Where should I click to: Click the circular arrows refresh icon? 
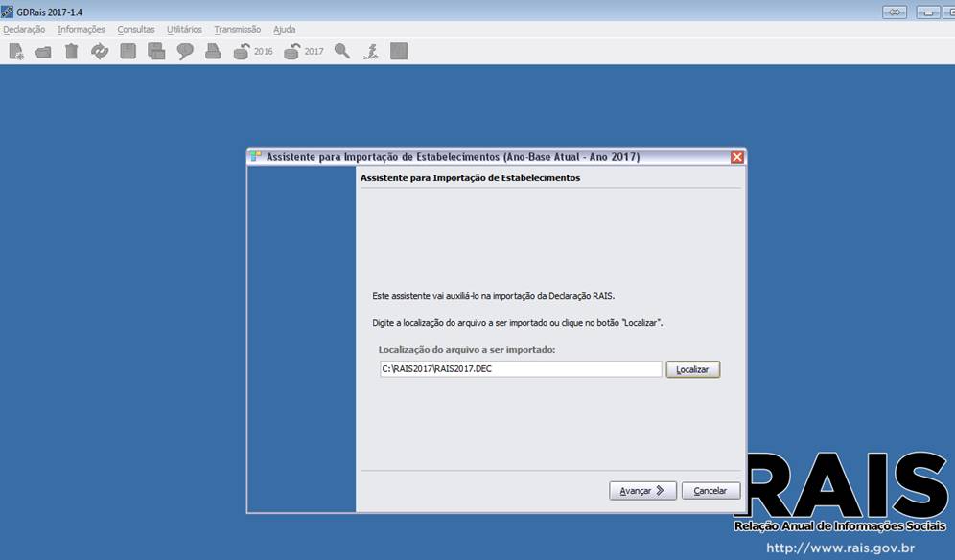[x=100, y=52]
